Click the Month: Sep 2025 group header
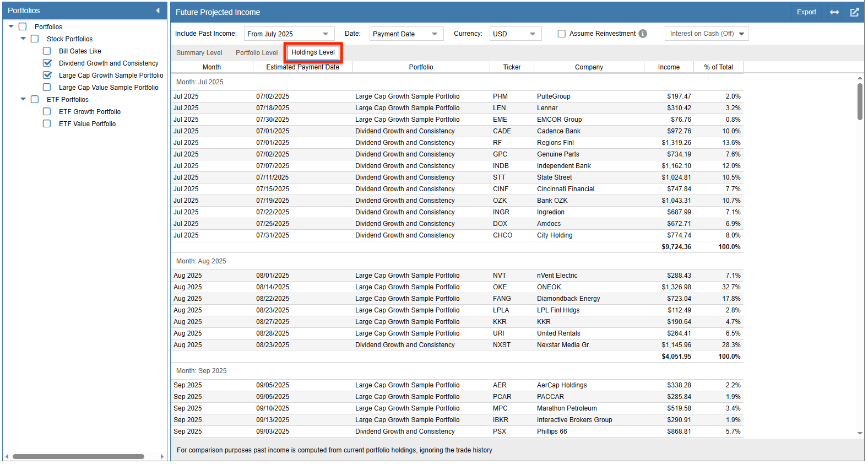 tap(201, 371)
